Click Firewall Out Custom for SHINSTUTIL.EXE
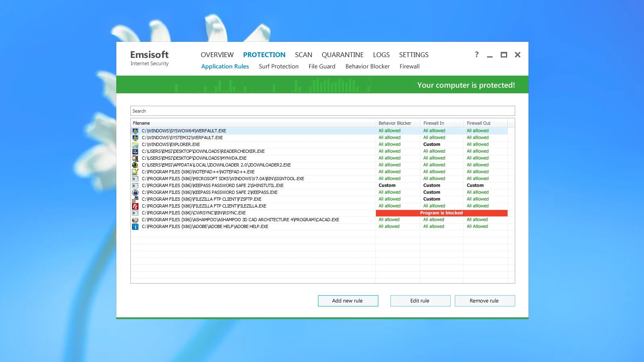644x362 pixels. [x=475, y=185]
